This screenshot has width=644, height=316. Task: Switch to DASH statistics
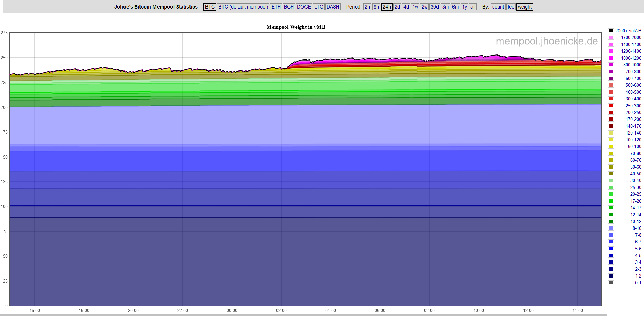click(333, 7)
